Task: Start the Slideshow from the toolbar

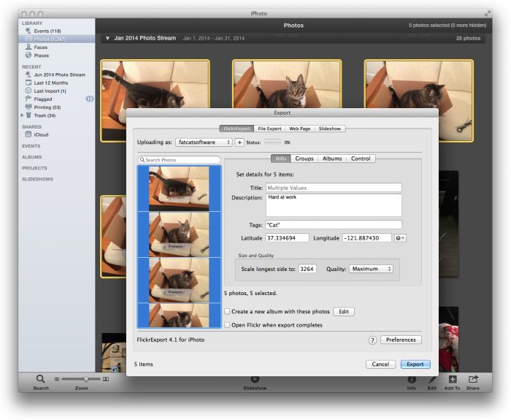Action: pyautogui.click(x=255, y=380)
